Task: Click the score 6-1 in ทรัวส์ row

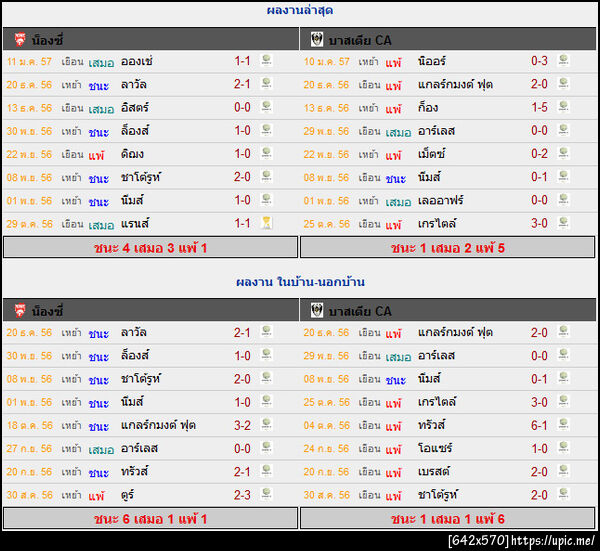Action: (539, 425)
